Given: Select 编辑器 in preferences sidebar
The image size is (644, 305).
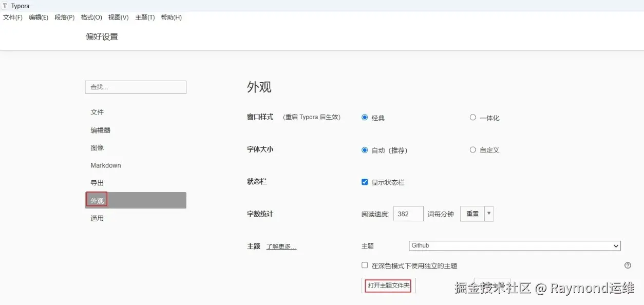Looking at the screenshot, I should 136,130.
